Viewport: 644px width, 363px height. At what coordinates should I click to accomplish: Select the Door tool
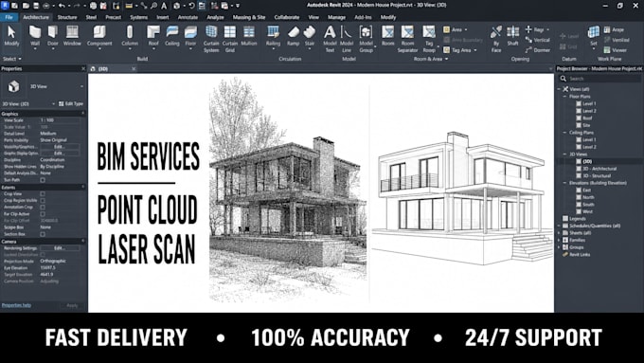53,36
